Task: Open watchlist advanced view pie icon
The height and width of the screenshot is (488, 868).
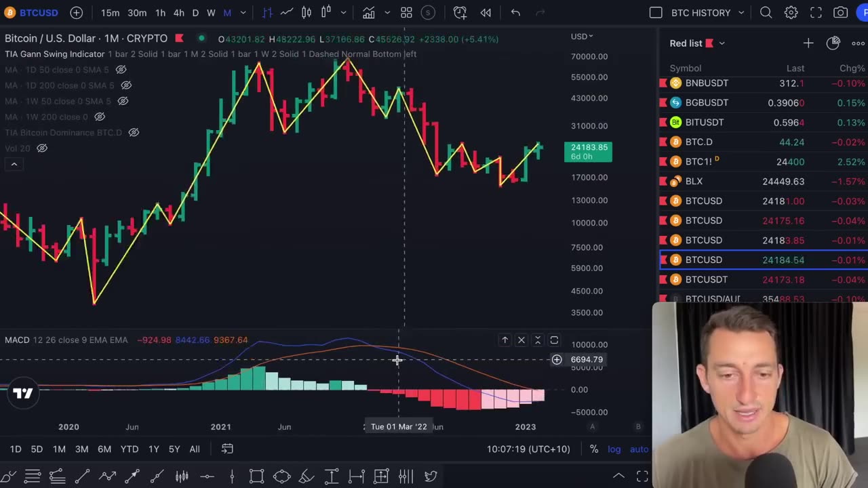Action: (833, 43)
